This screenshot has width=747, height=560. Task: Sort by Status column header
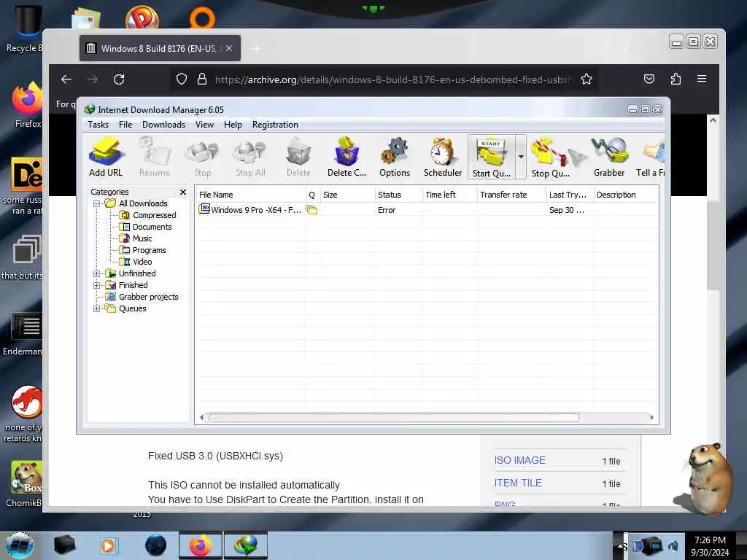[x=398, y=195]
